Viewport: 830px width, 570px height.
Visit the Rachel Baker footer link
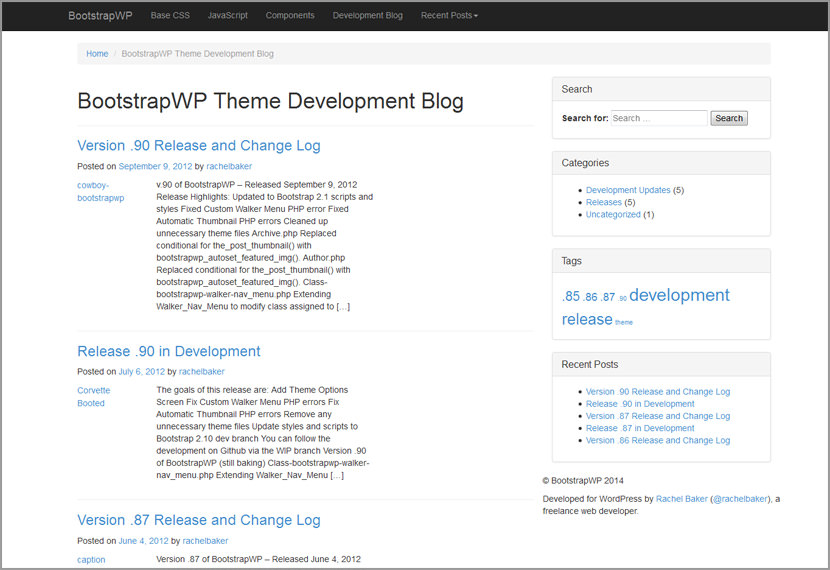(x=681, y=499)
